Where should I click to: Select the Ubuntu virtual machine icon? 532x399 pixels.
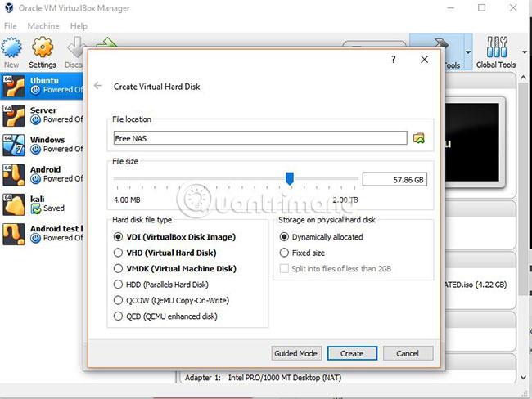point(14,86)
